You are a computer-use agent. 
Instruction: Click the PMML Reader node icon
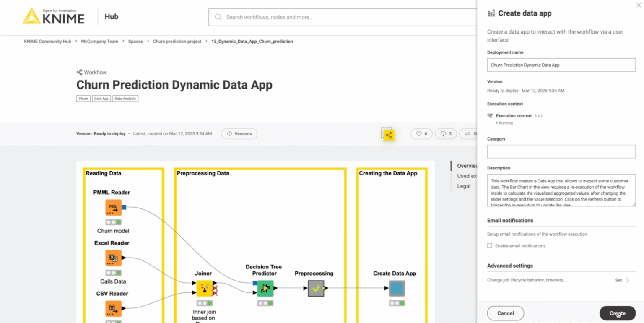coord(113,207)
